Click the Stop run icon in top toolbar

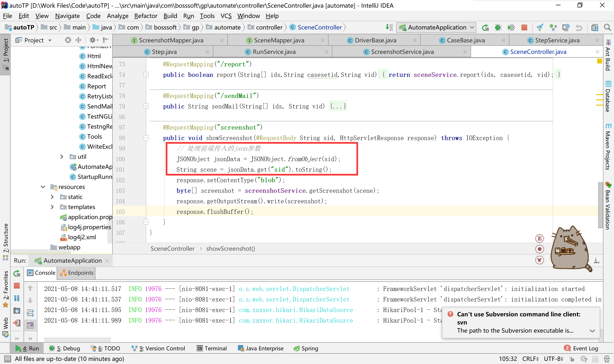(x=524, y=28)
